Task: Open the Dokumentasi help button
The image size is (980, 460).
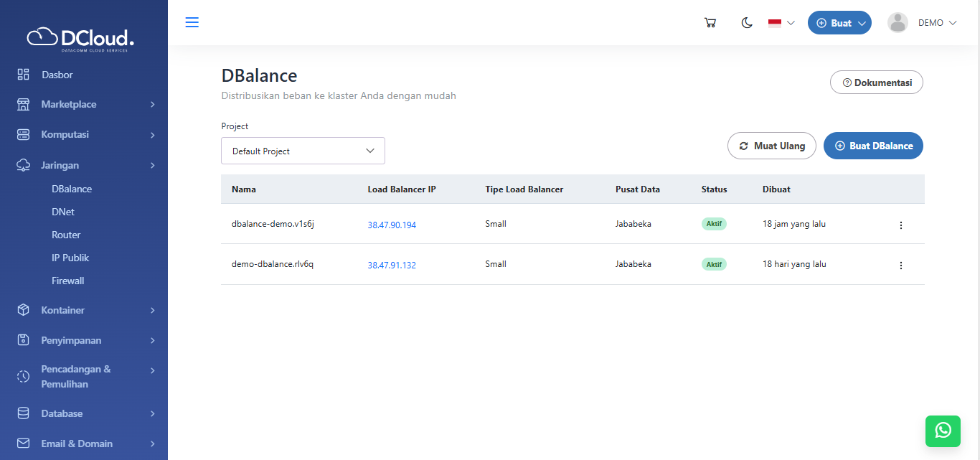Action: click(x=876, y=83)
